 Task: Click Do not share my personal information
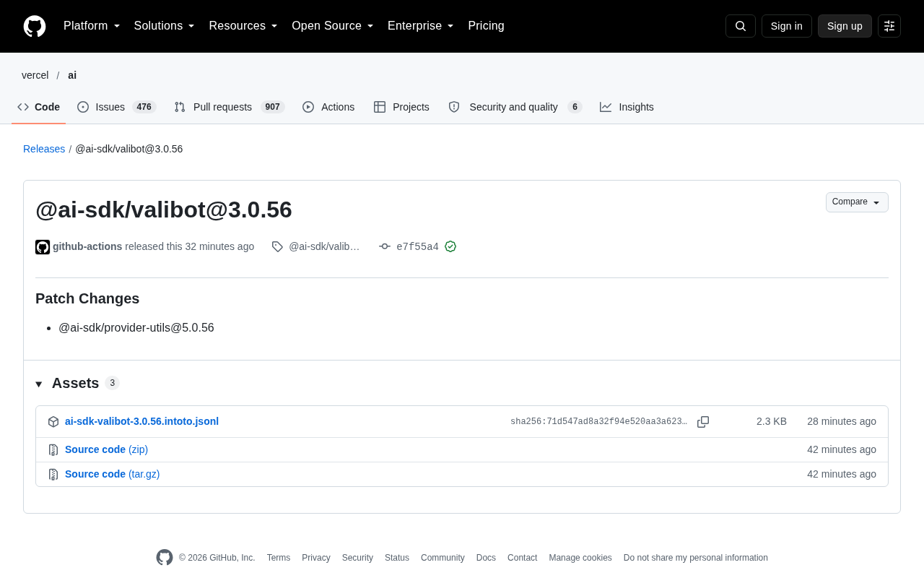point(696,558)
